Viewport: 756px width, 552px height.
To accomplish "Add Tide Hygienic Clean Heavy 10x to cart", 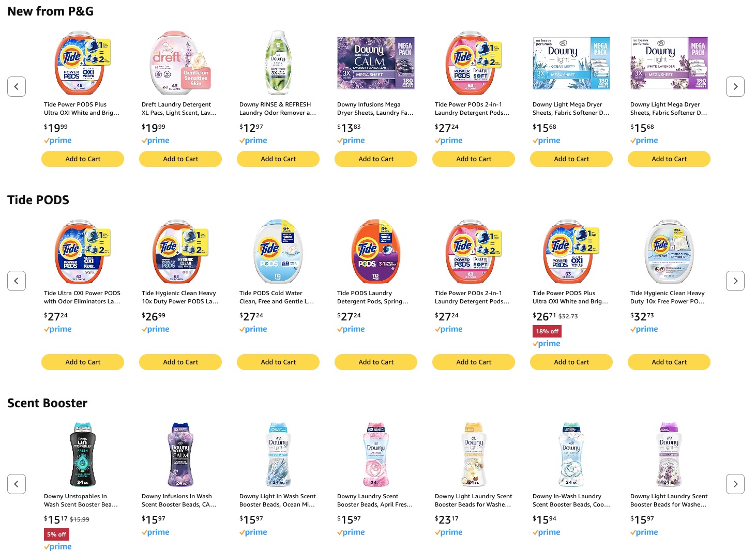I will (x=180, y=362).
